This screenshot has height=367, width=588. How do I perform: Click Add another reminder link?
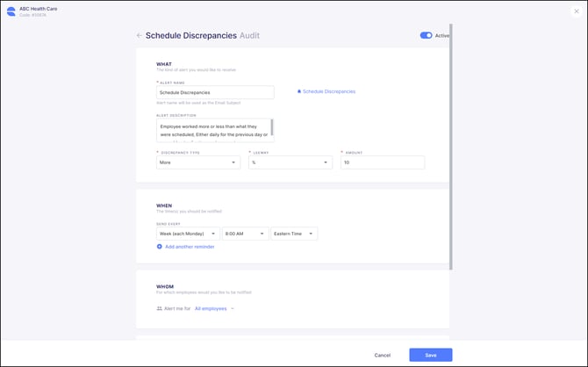[190, 247]
